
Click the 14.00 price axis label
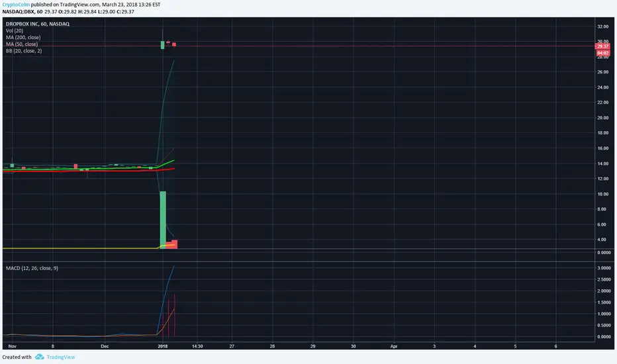[602, 163]
